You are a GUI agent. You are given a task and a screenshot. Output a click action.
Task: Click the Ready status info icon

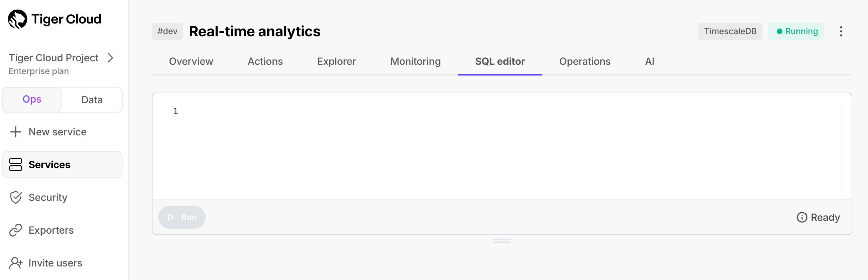point(802,217)
